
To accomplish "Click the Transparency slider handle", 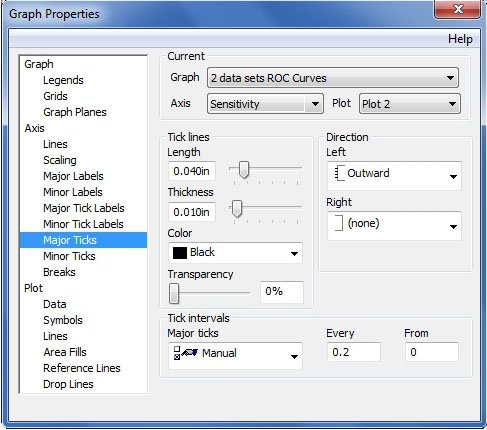I will 174,293.
